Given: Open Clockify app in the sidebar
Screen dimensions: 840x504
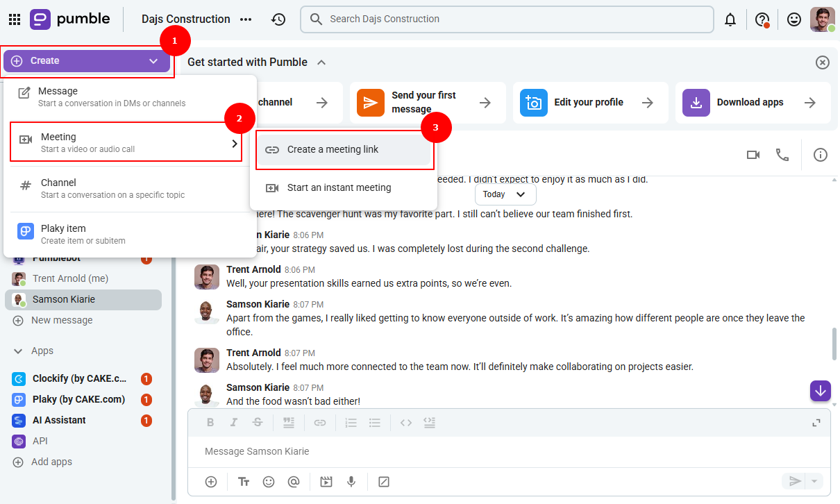Looking at the screenshot, I should pos(83,379).
